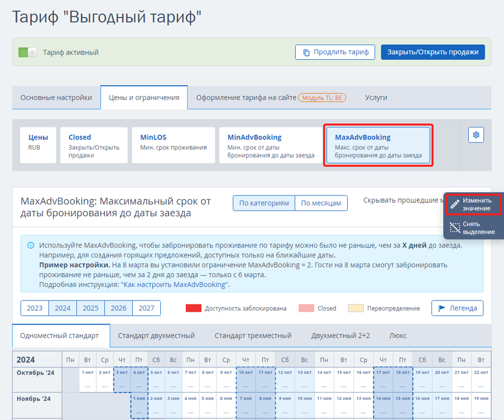Open the Стандарт двухместный room tab
Viewport: 504px width, 420px height.
point(156,336)
